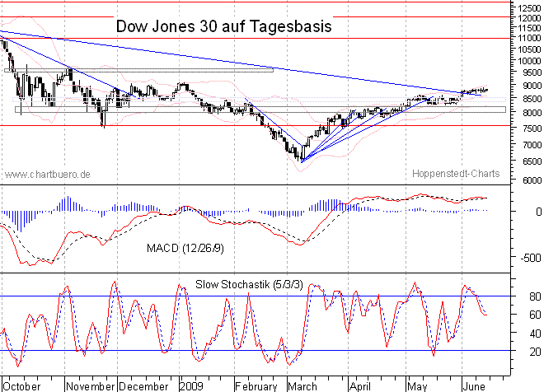Image resolution: width=544 pixels, height=392 pixels.
Task: Click the 6000 price axis value
Action: (531, 180)
